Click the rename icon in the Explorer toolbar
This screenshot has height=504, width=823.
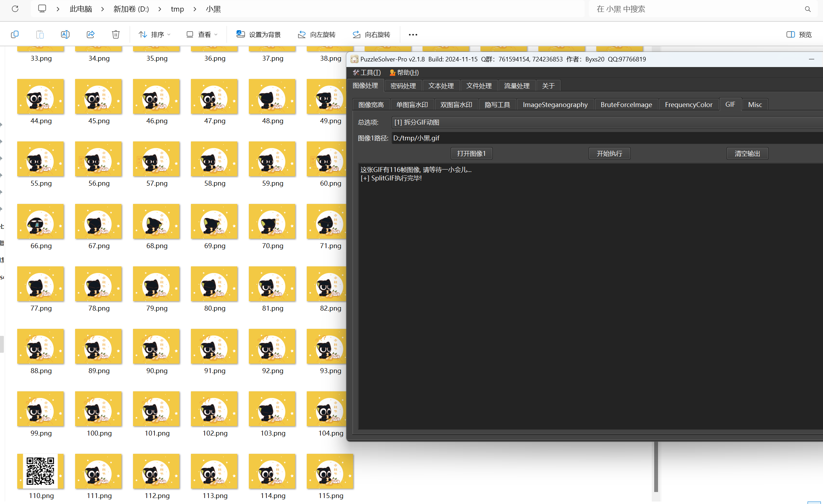tap(65, 34)
